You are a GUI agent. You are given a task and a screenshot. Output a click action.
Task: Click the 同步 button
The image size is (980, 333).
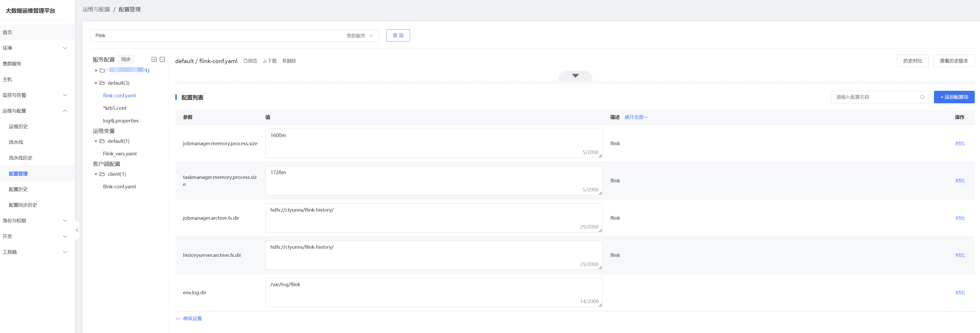[x=126, y=59]
